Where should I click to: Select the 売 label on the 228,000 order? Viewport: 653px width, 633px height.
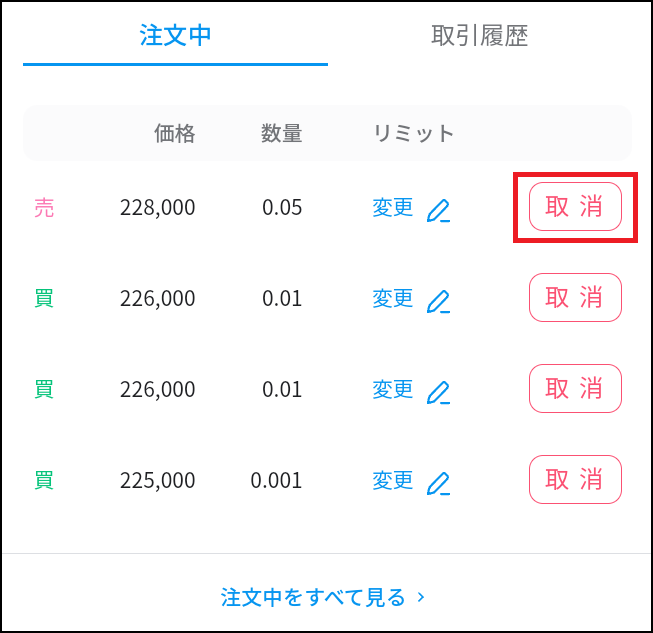pyautogui.click(x=44, y=207)
